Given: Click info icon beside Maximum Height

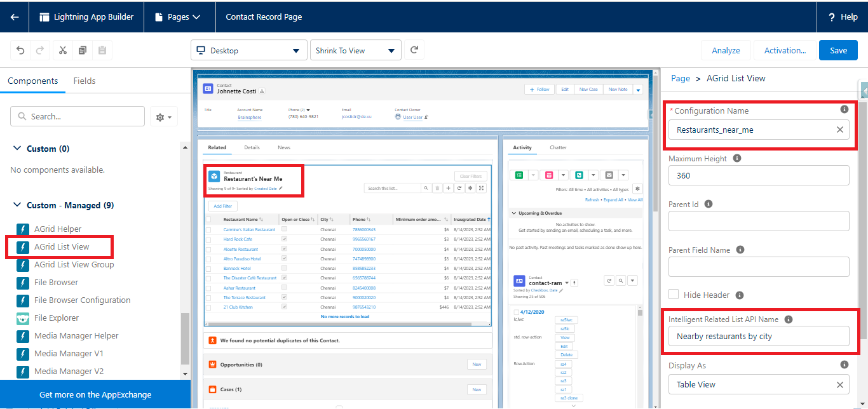Looking at the screenshot, I should (736, 158).
